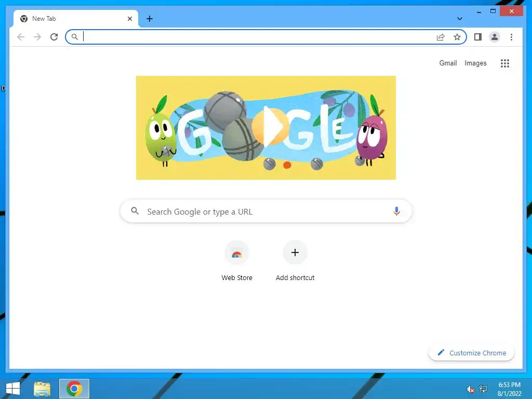Click the magnifier in Google search box
The image size is (532, 399).
(x=135, y=211)
